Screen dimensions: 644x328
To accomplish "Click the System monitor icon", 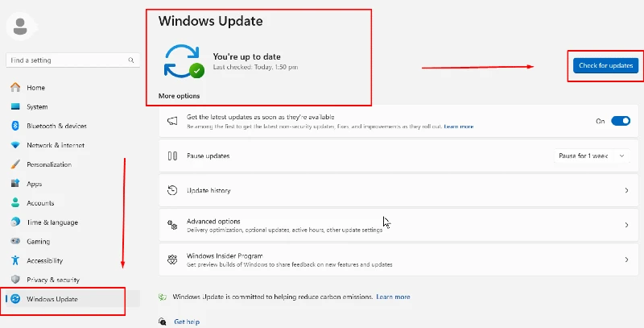I will [15, 106].
